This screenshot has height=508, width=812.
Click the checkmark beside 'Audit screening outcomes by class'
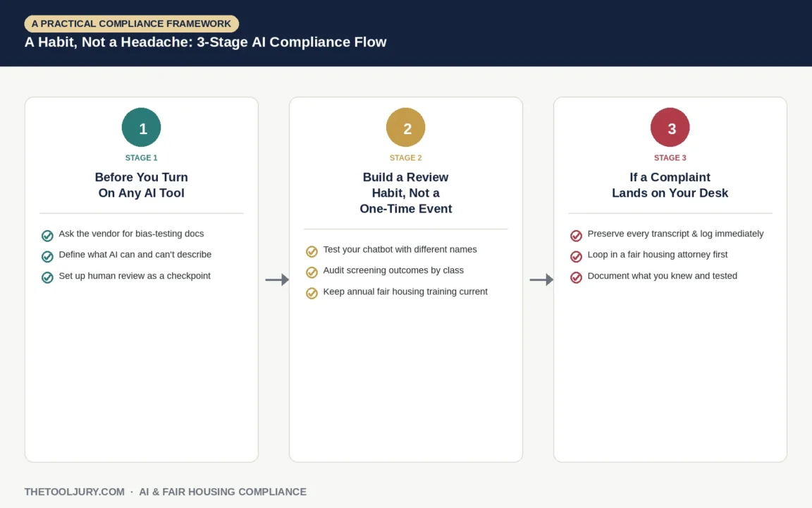(x=312, y=272)
